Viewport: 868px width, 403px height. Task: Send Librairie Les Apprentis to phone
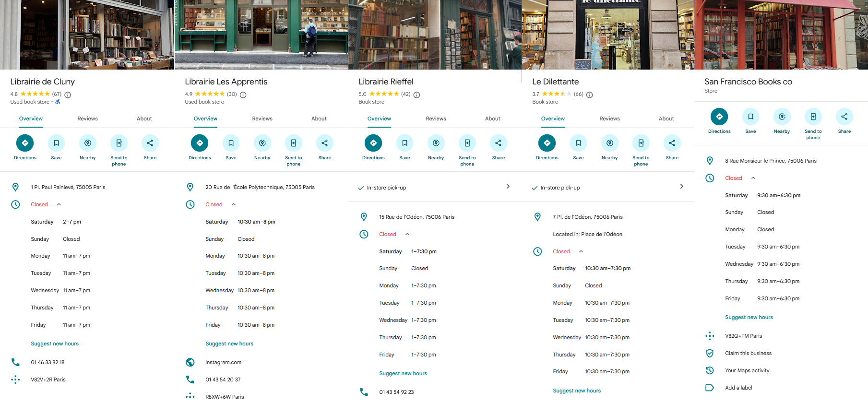[294, 143]
